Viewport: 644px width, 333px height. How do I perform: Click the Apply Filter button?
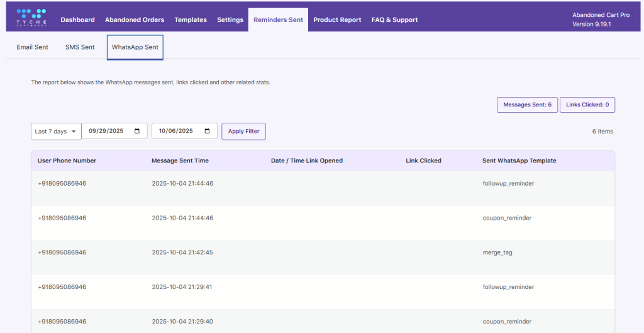[244, 131]
